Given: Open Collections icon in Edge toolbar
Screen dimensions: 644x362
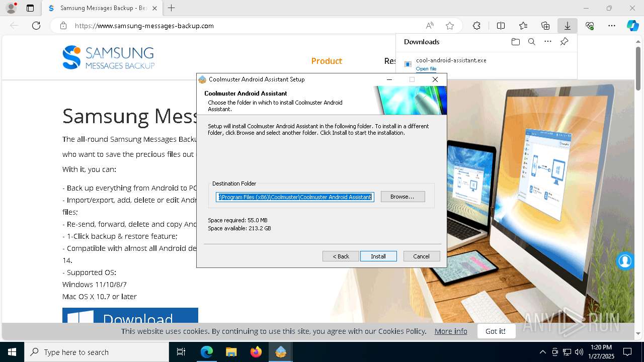Looking at the screenshot, I should (545, 26).
